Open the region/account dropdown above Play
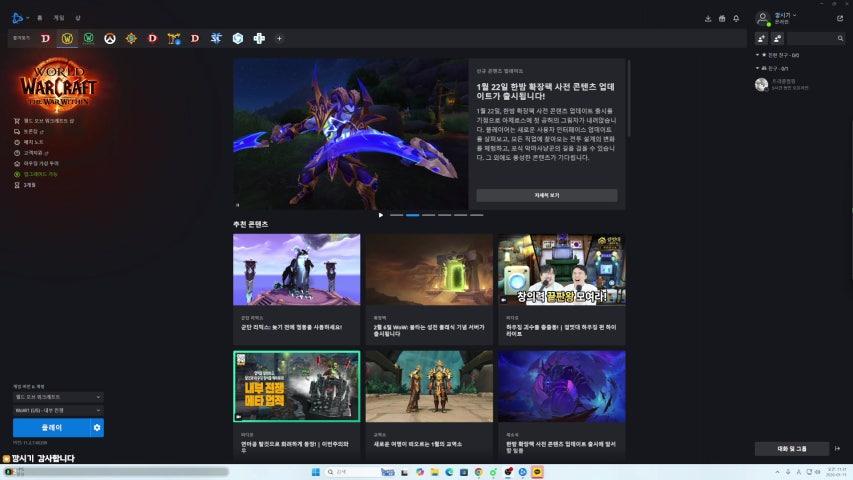 point(57,410)
